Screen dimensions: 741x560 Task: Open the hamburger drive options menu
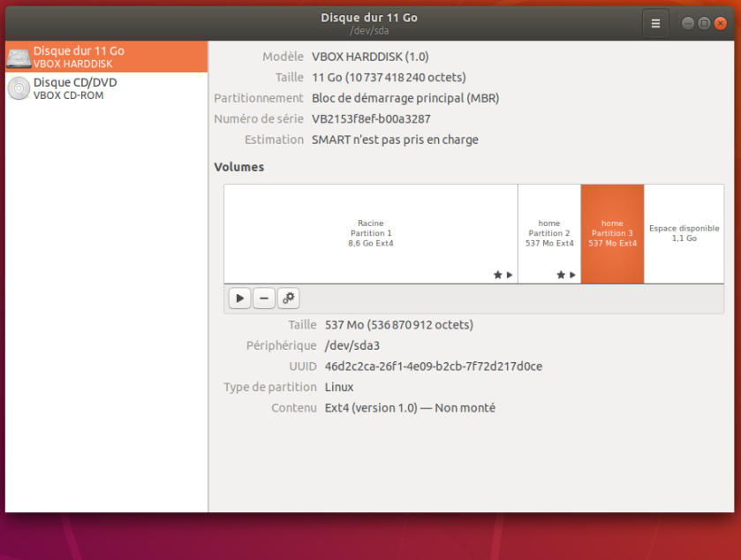point(655,24)
